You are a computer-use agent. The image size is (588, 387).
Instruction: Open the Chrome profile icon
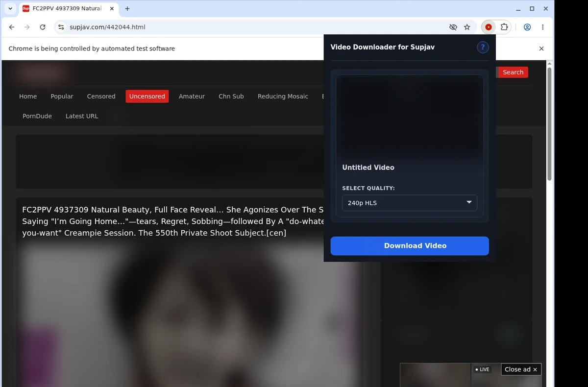(527, 27)
